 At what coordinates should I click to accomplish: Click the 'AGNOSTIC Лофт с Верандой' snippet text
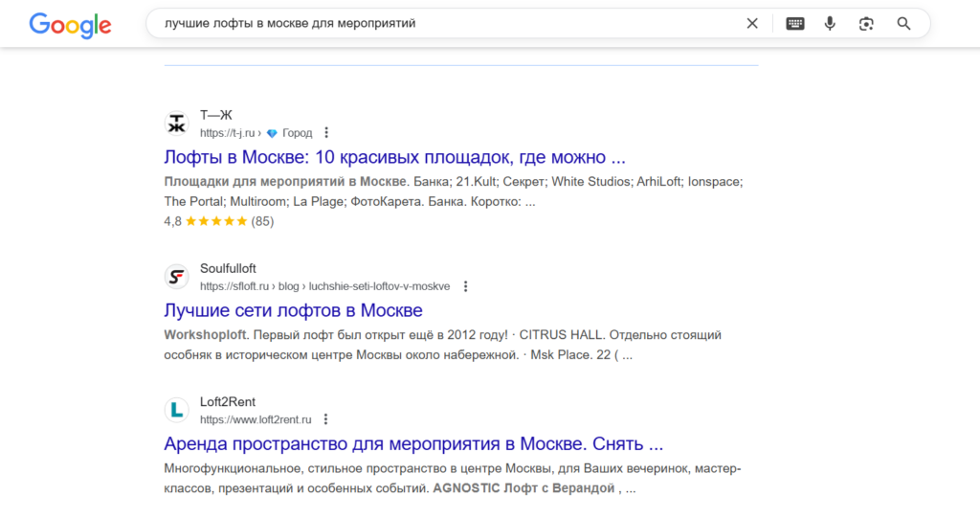click(523, 488)
